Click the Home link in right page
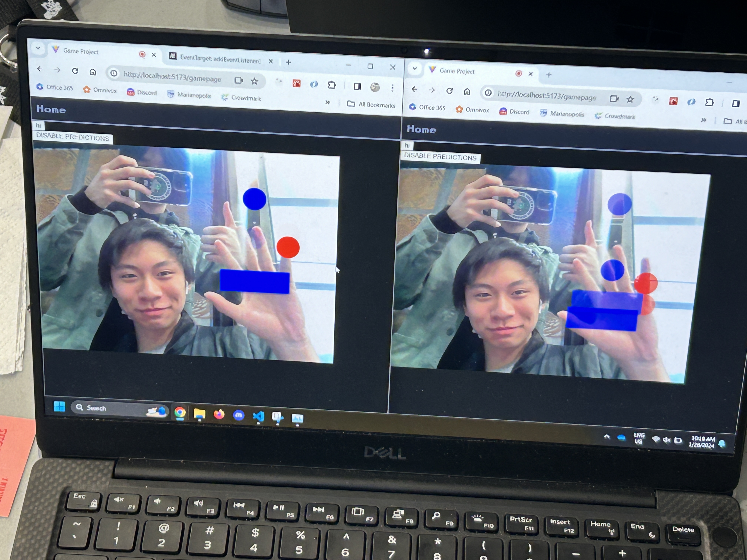This screenshot has width=747, height=560. pyautogui.click(x=421, y=129)
